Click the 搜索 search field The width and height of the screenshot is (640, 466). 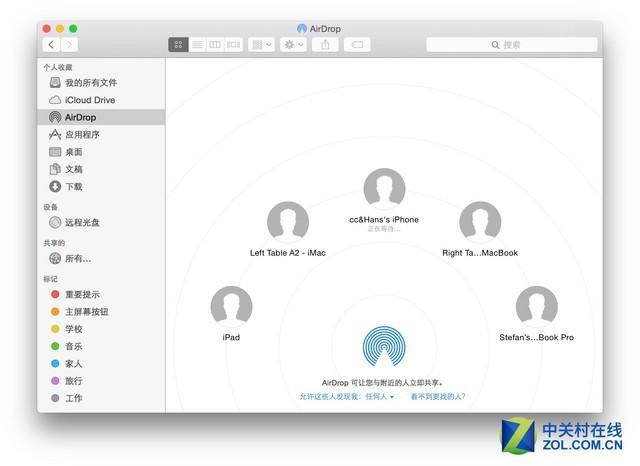pyautogui.click(x=510, y=45)
